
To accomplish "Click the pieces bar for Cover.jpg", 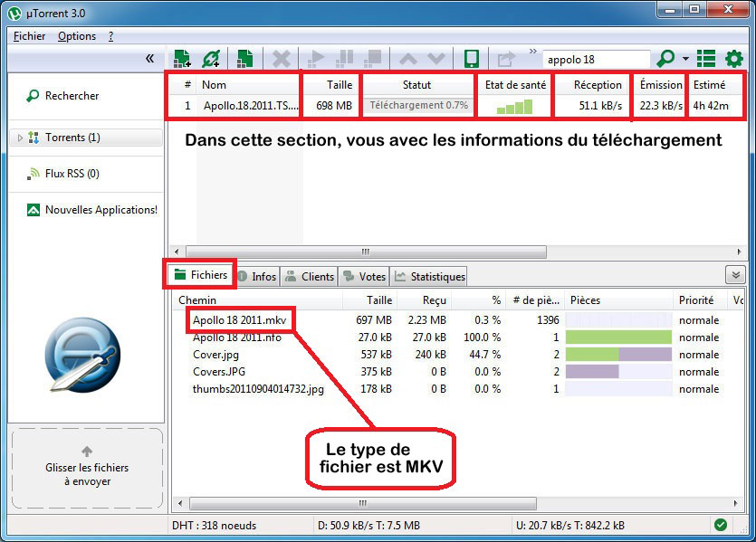I will tap(618, 355).
